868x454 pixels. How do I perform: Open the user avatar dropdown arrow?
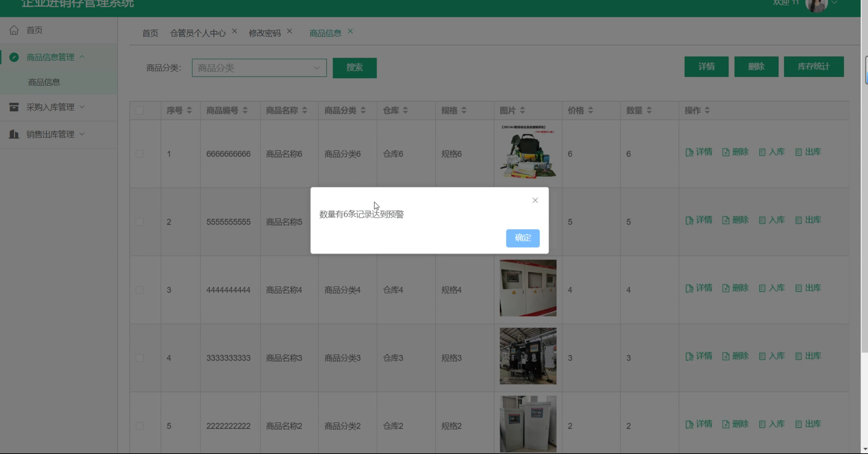835,3
